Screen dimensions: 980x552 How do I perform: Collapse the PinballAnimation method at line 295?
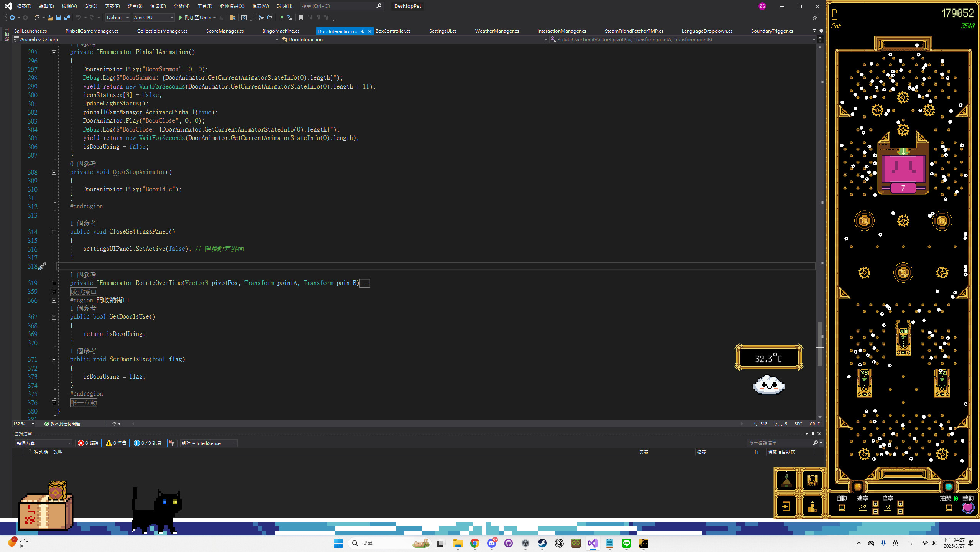tap(54, 52)
